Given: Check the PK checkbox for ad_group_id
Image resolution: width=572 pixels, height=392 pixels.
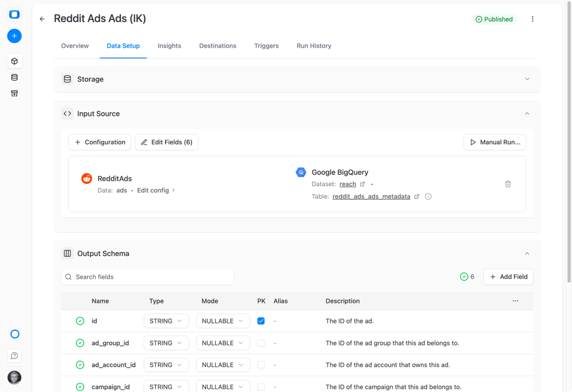Looking at the screenshot, I should [x=261, y=343].
